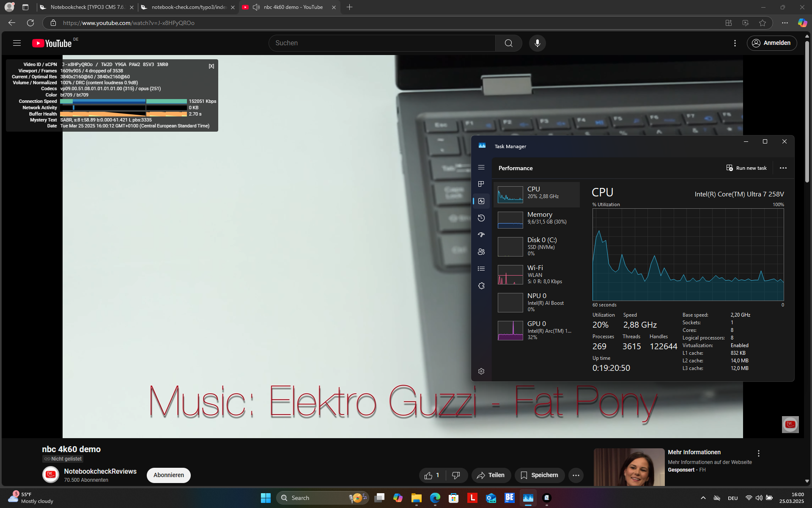Toggle Task Manager navigation hamburger menu
Image resolution: width=812 pixels, height=508 pixels.
pos(481,168)
